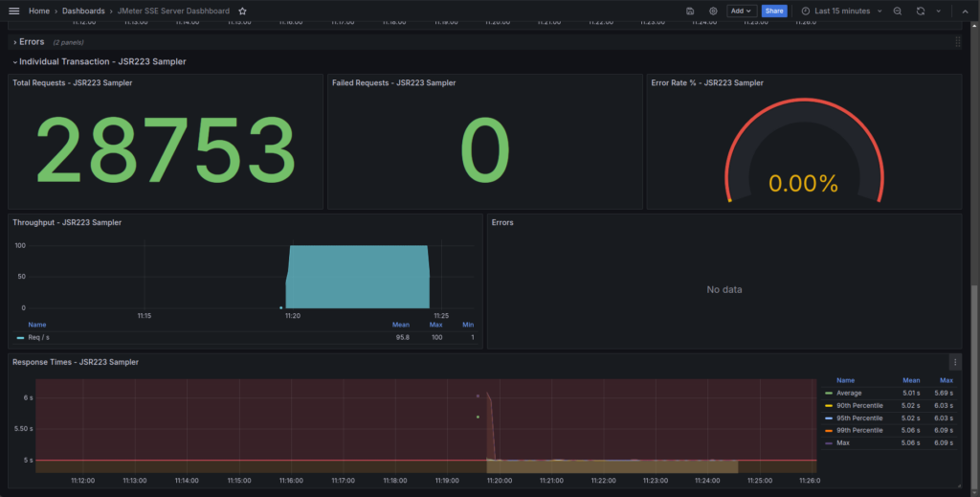Click Failed Requests - JSR223 Sampler panel title
The image size is (980, 497).
(393, 82)
